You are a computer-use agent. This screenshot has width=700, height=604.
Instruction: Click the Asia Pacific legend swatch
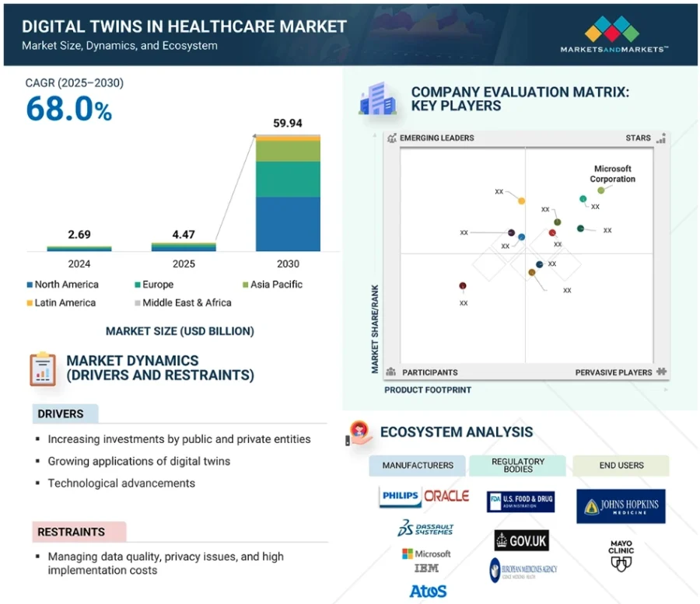point(245,285)
